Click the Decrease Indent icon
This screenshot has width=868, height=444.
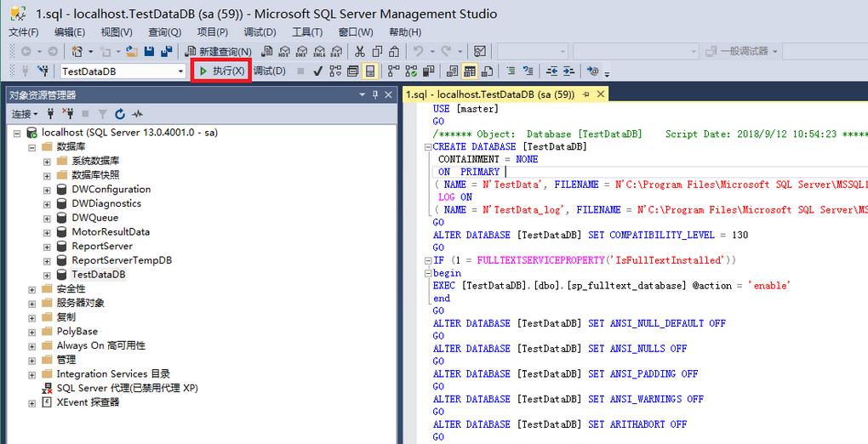coord(552,71)
